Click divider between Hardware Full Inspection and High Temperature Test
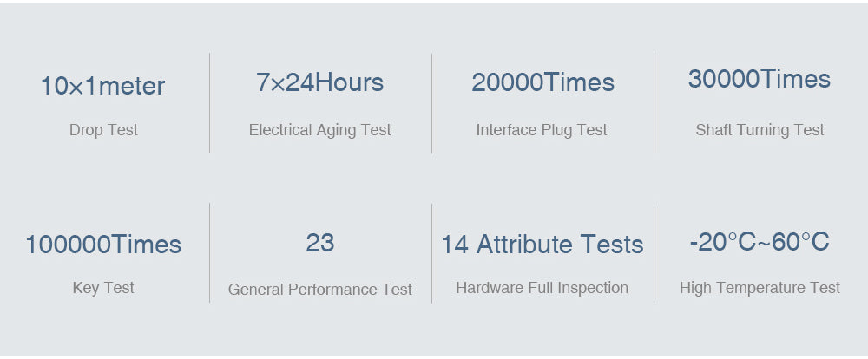 tap(654, 252)
